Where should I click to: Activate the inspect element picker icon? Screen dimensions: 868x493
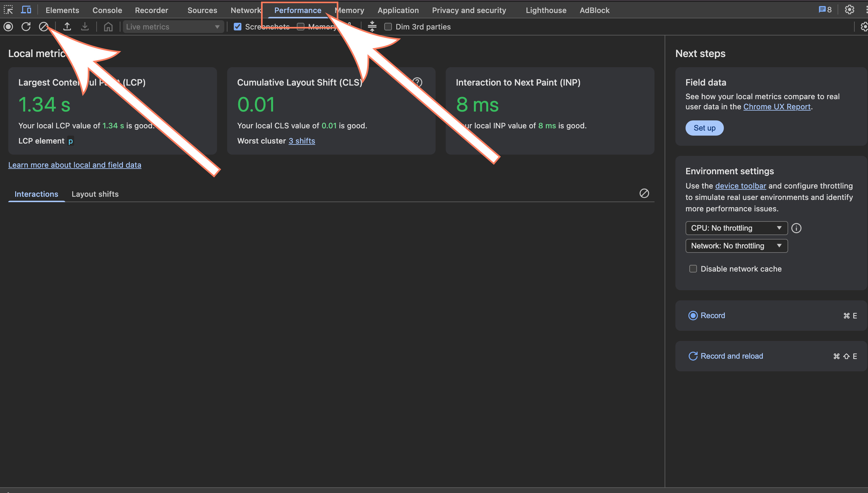(8, 10)
